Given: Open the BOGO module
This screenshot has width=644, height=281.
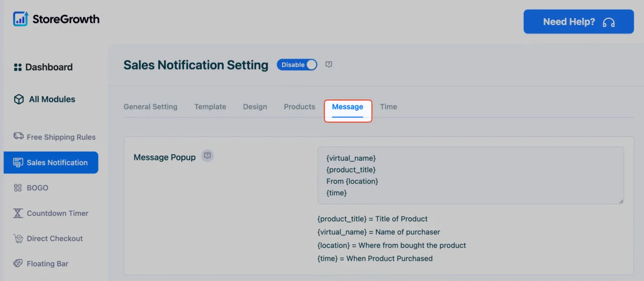Looking at the screenshot, I should point(31,188).
